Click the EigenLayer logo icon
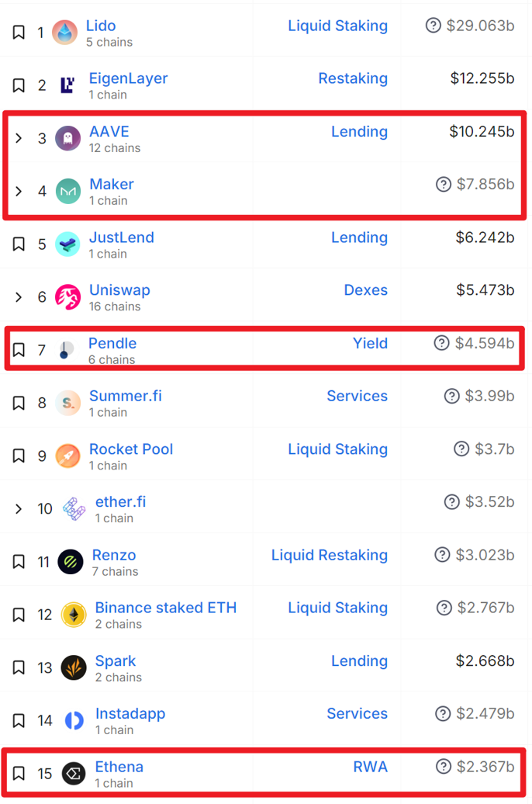The height and width of the screenshot is (804, 532). click(67, 85)
